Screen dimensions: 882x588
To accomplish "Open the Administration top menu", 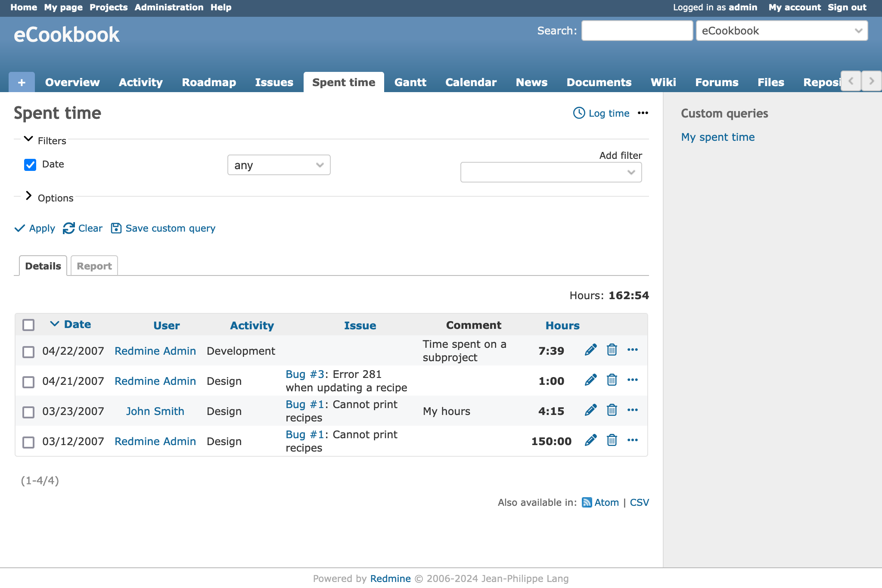I will [169, 7].
